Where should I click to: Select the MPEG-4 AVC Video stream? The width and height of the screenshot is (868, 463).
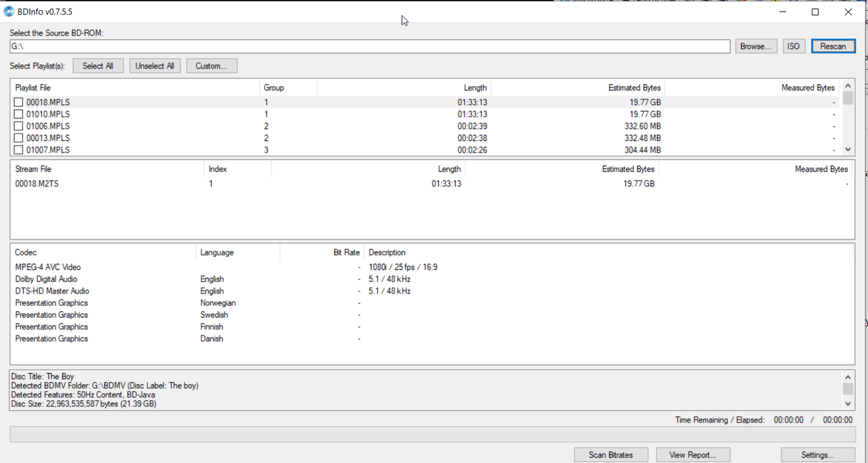[431, 267]
